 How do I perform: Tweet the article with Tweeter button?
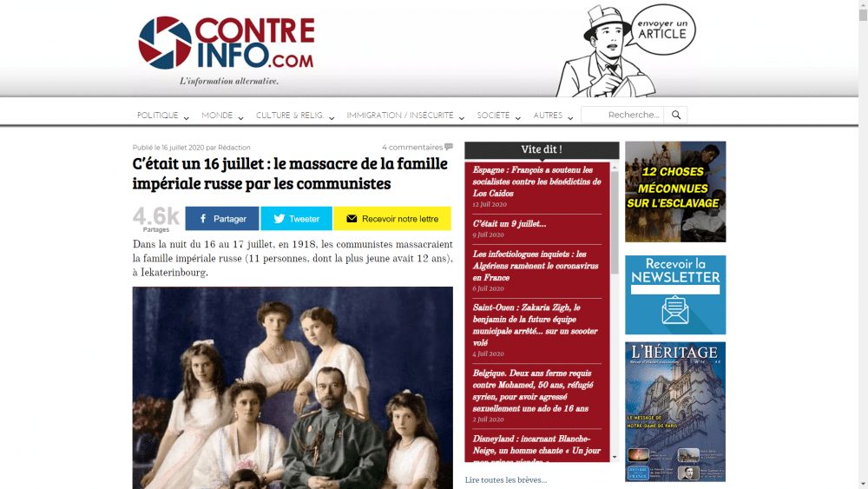coord(296,219)
